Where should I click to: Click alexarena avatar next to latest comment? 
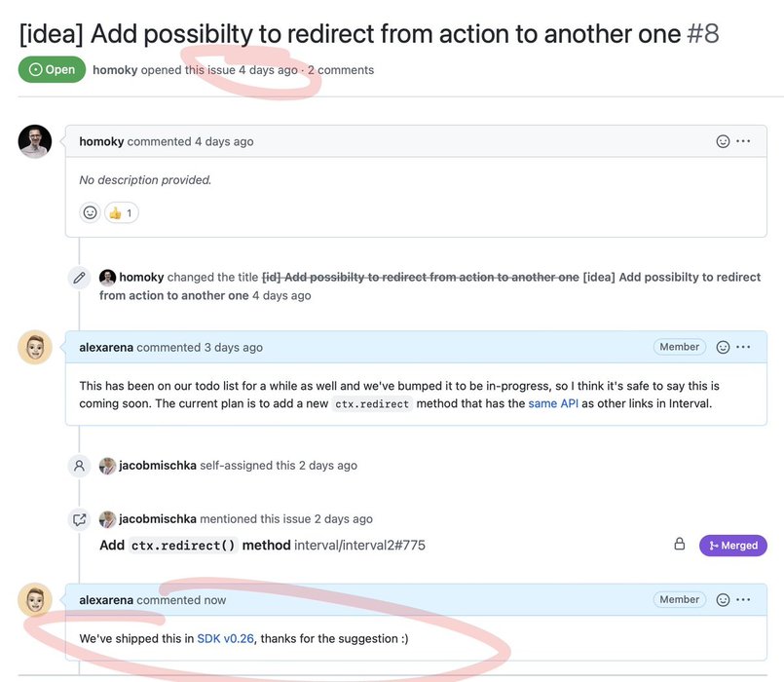click(35, 600)
